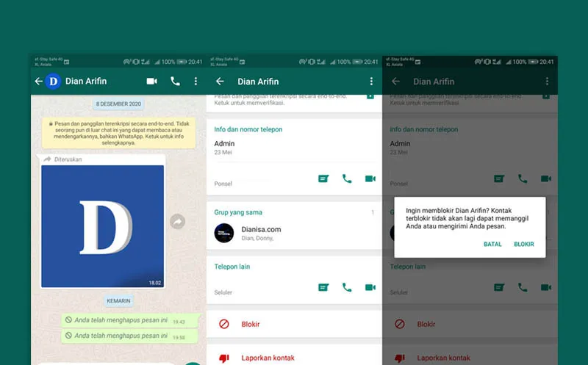
Task: Tap the yellow end-to-end encryption notice
Action: coord(118,134)
